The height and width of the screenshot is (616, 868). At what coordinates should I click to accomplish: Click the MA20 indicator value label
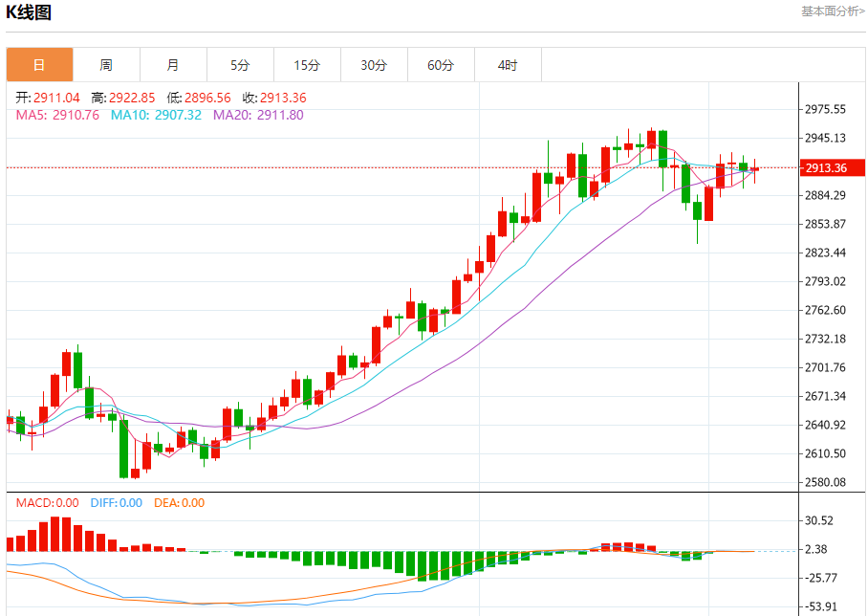[258, 115]
